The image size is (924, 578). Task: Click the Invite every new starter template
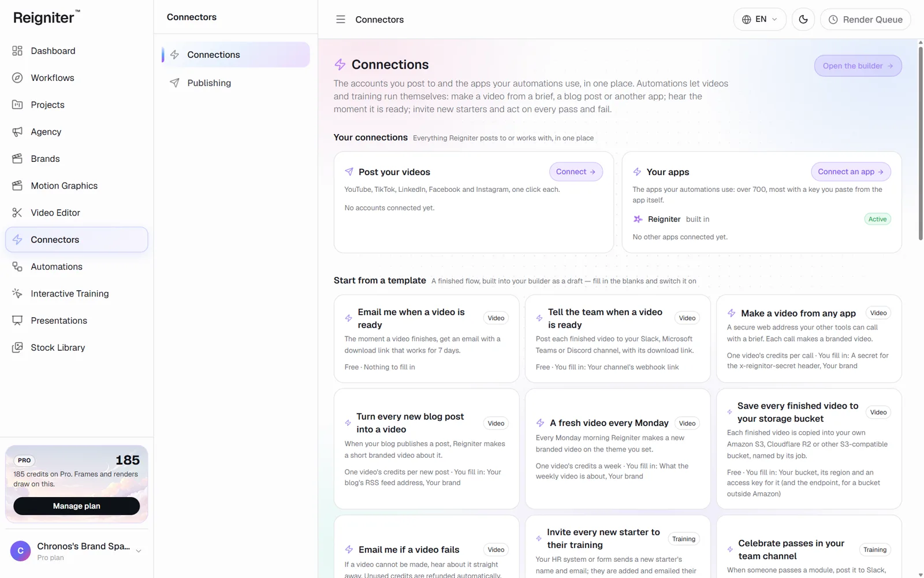tap(618, 547)
